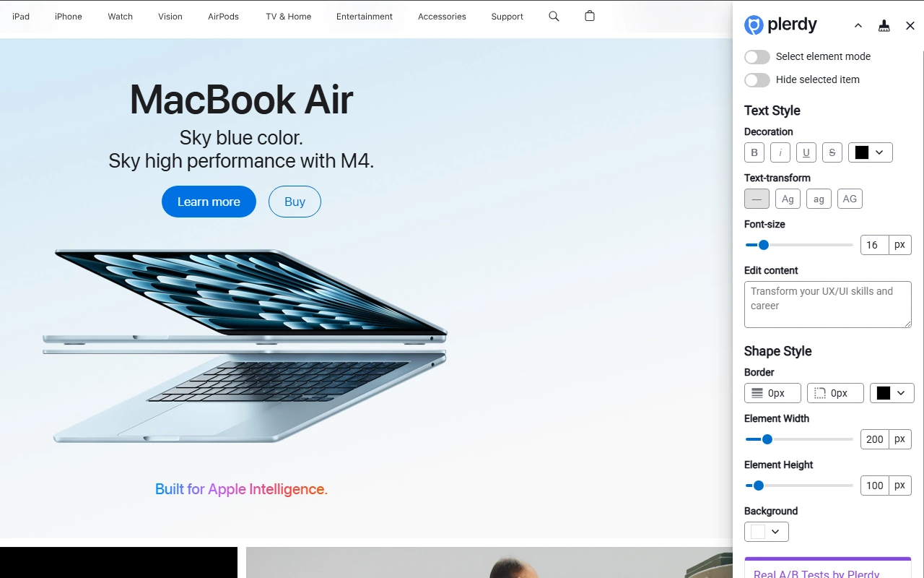Click the search magnifier icon in Apple nav

coord(554,16)
